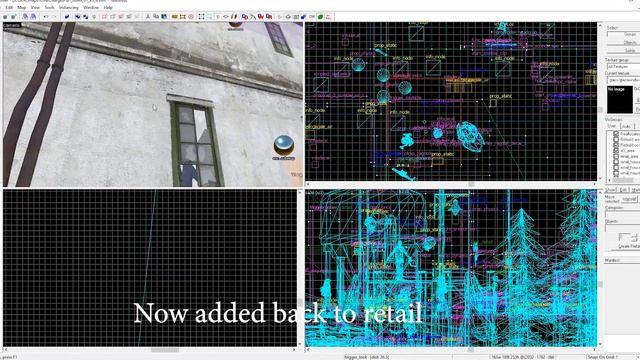The height and width of the screenshot is (360, 640).
Task: Open the Objects dropdown
Action: pyautogui.click(x=622, y=227)
